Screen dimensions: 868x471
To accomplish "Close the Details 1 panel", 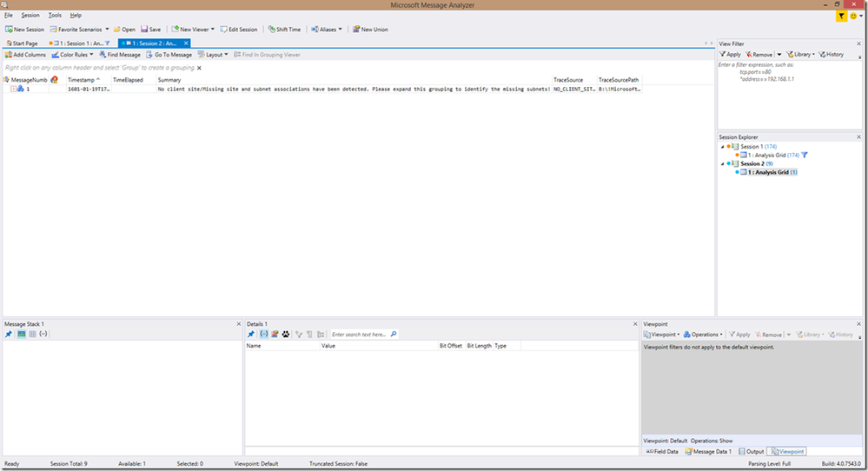I will click(635, 324).
